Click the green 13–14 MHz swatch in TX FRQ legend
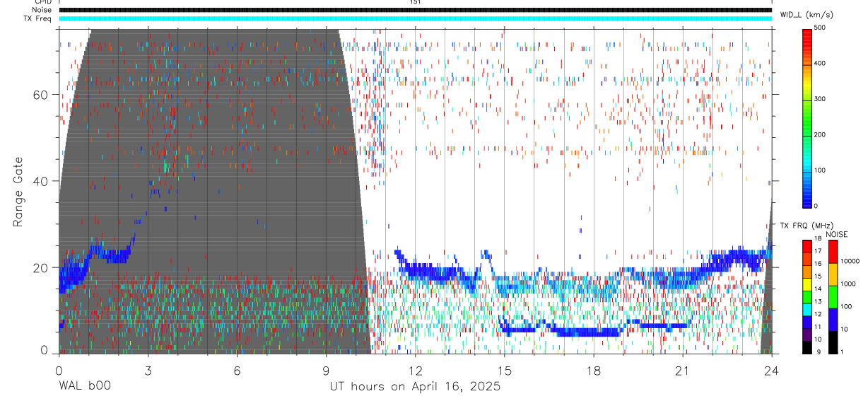868x401 pixels. 807,297
